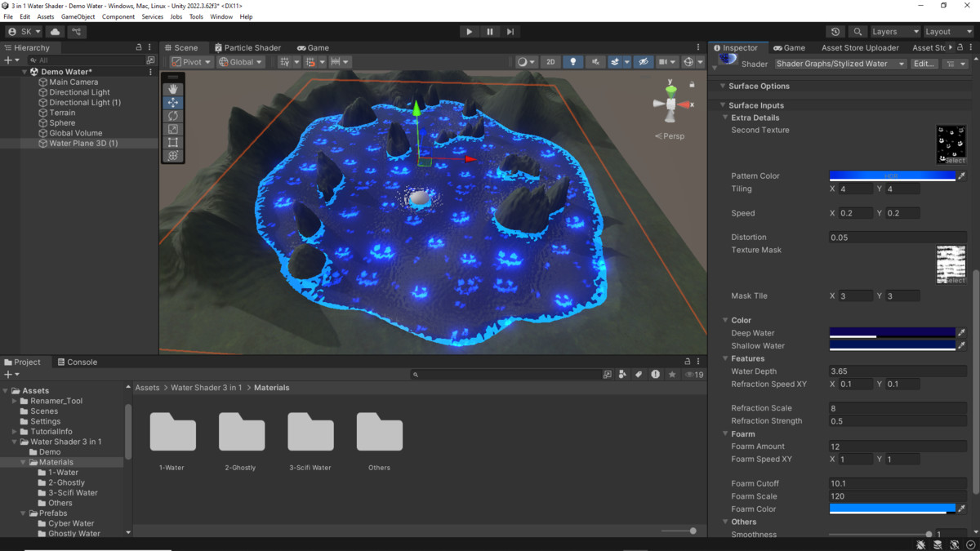The image size is (980, 551).
Task: Toggle Scene audio mute button
Action: pyautogui.click(x=595, y=62)
